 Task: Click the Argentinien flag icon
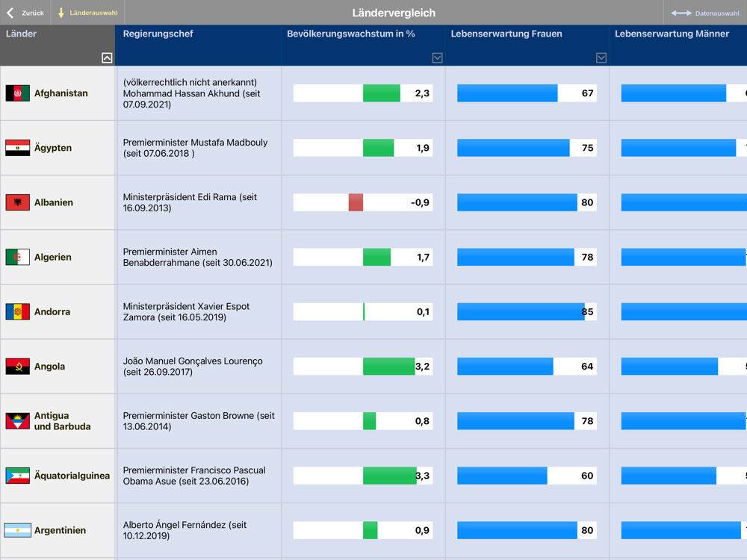pyautogui.click(x=18, y=530)
